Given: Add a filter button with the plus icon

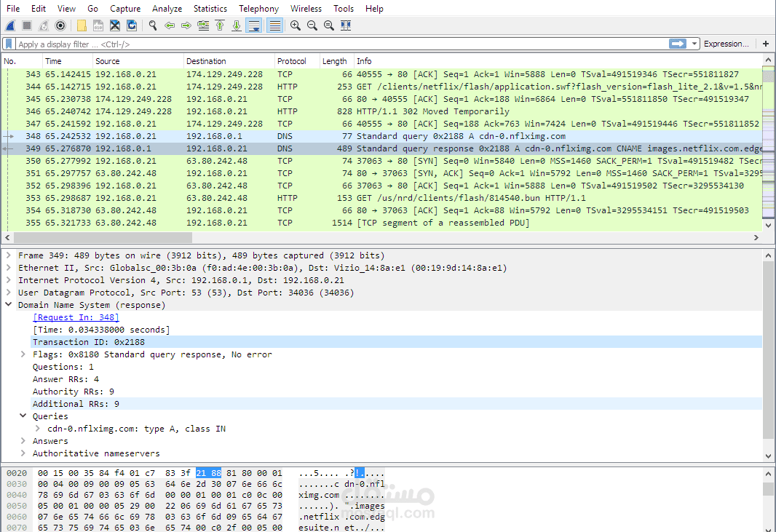Looking at the screenshot, I should click(766, 44).
